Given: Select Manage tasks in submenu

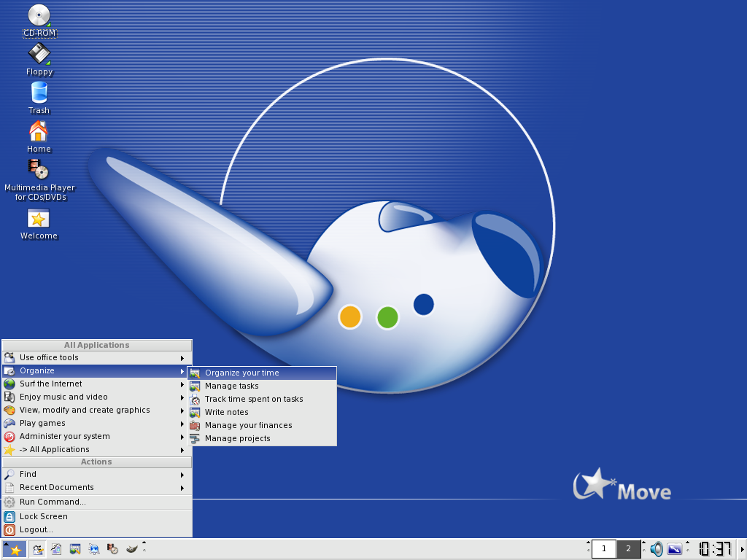Looking at the screenshot, I should tap(262, 386).
